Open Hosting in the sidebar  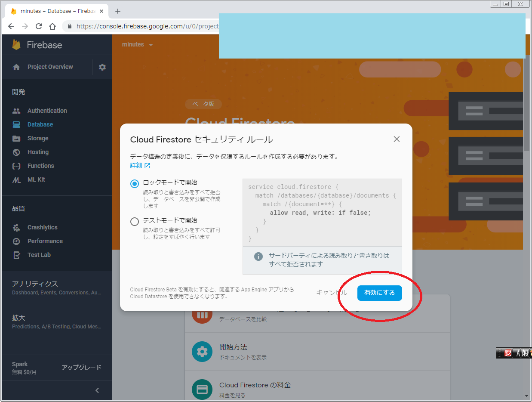pyautogui.click(x=38, y=152)
